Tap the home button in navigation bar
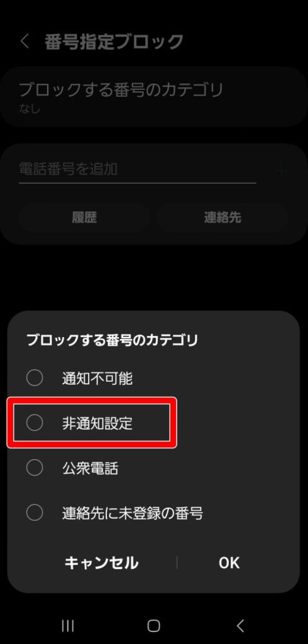Image resolution: width=308 pixels, height=644 pixels. coord(153,626)
